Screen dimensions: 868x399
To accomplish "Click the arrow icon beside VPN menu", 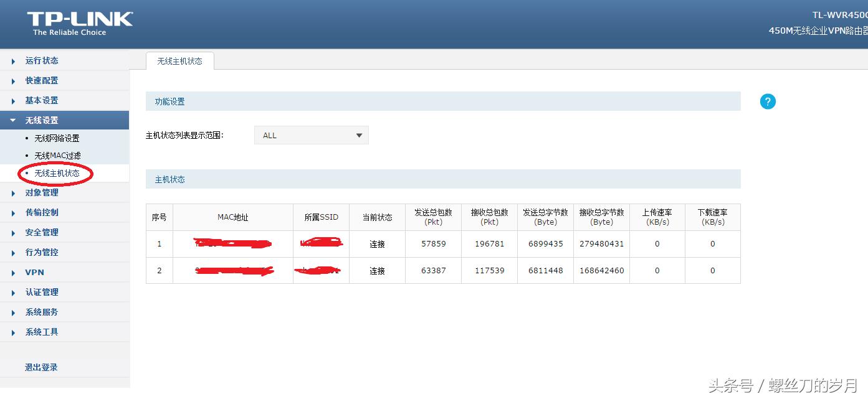I will [14, 272].
